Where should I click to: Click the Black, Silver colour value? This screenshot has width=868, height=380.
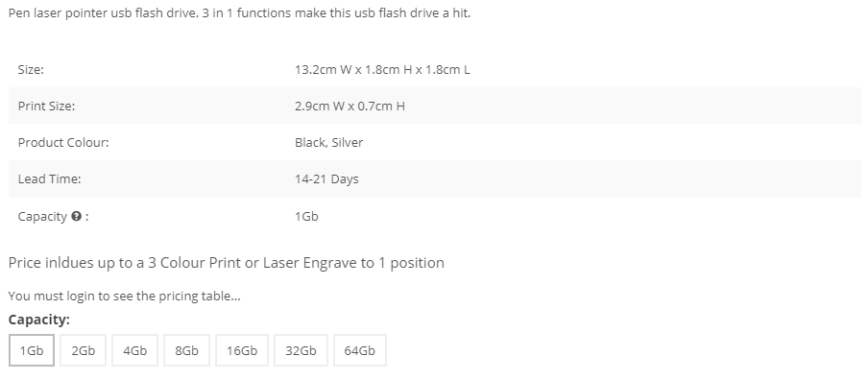coord(328,143)
